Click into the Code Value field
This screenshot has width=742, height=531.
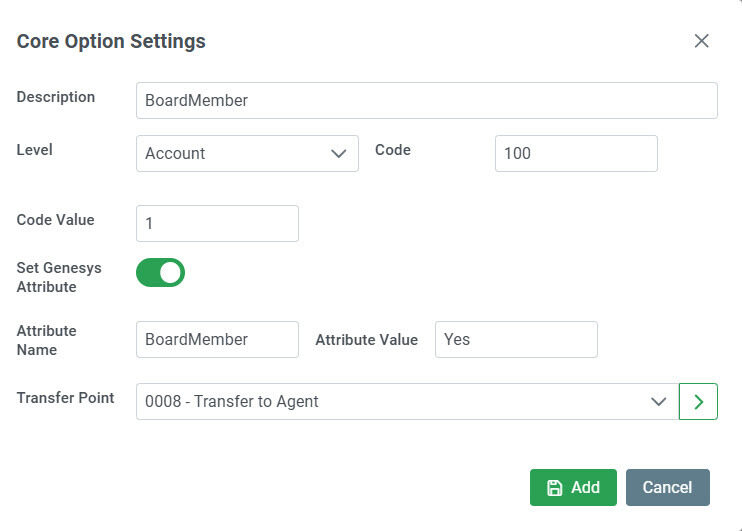click(217, 223)
